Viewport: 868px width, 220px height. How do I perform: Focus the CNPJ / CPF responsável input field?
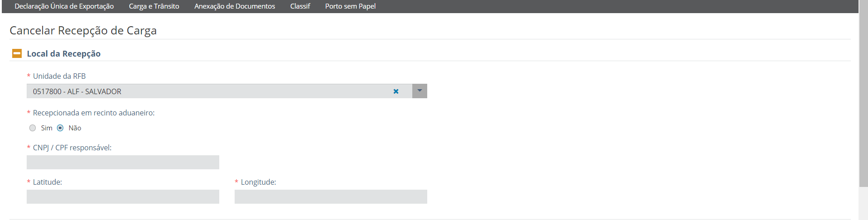123,162
